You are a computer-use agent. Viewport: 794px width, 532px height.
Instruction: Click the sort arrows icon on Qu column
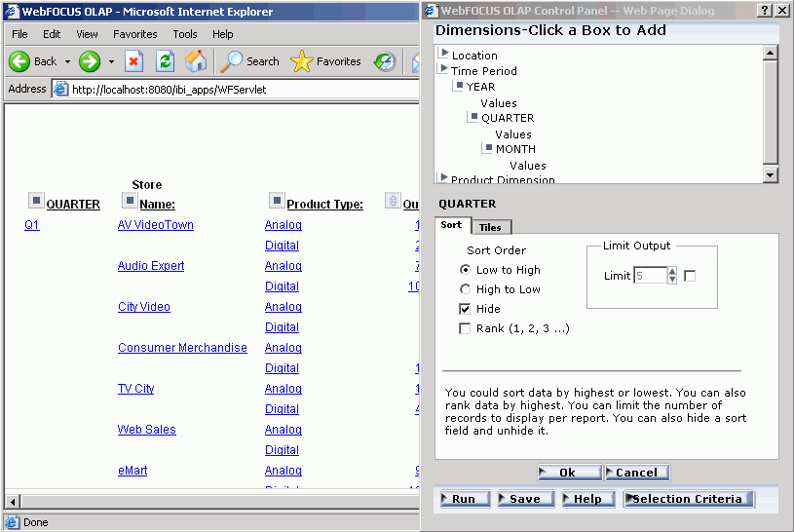pos(393,201)
